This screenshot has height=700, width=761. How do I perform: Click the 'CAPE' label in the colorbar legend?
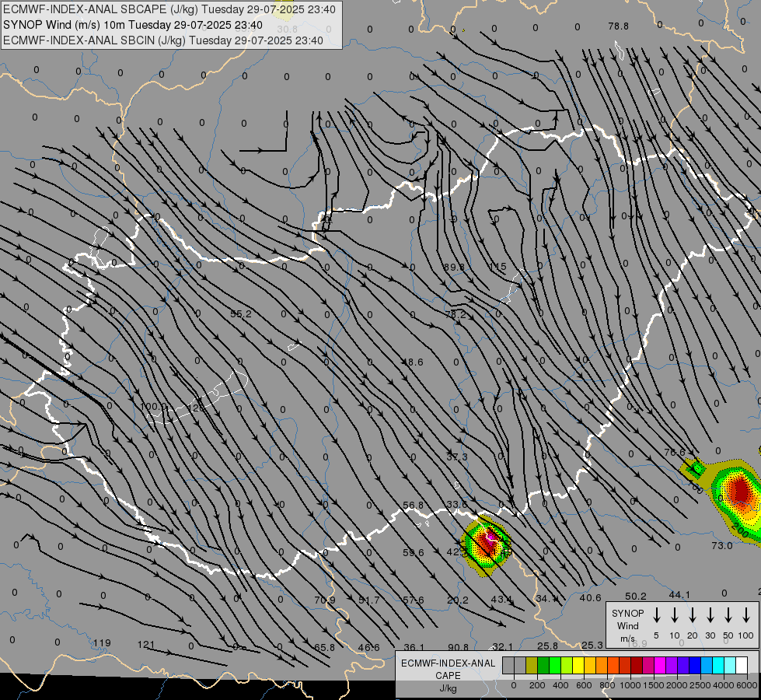point(448,676)
